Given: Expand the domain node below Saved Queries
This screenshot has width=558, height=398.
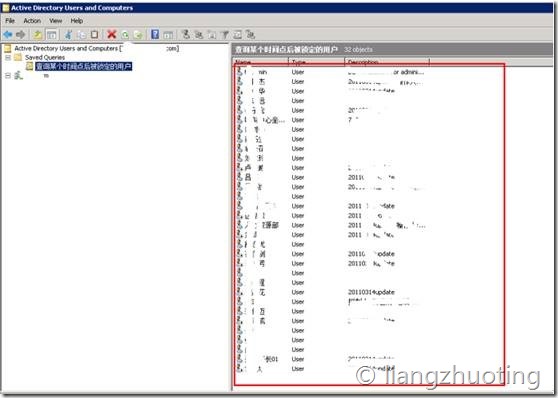Looking at the screenshot, I should tap(8, 75).
